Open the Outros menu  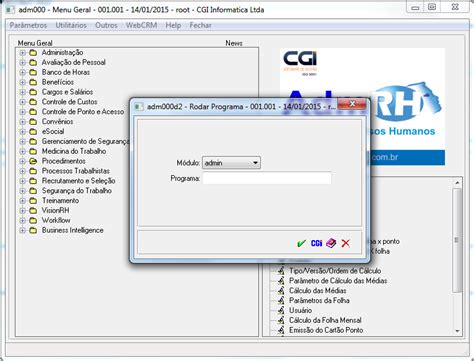pyautogui.click(x=106, y=25)
